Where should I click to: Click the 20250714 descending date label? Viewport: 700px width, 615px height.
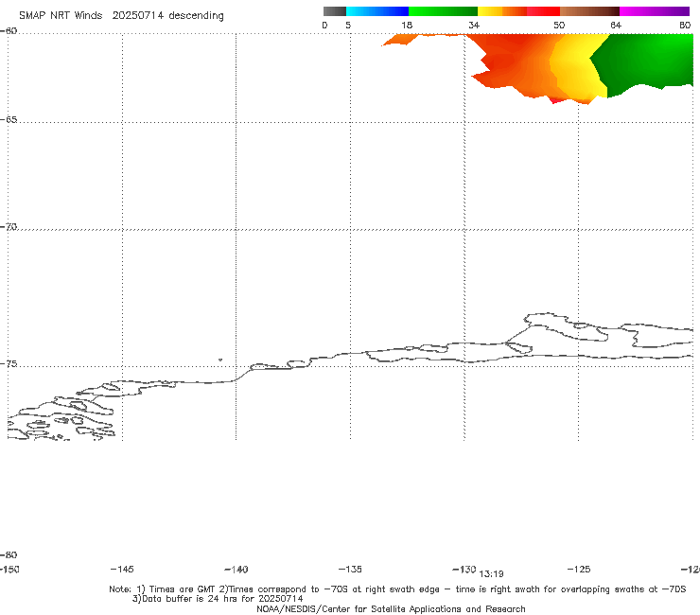[167, 15]
